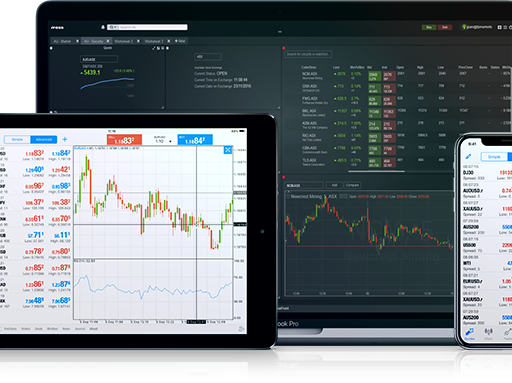Tap the settings icon at tablet bottom-right
The height and width of the screenshot is (383, 512).
coord(241,329)
